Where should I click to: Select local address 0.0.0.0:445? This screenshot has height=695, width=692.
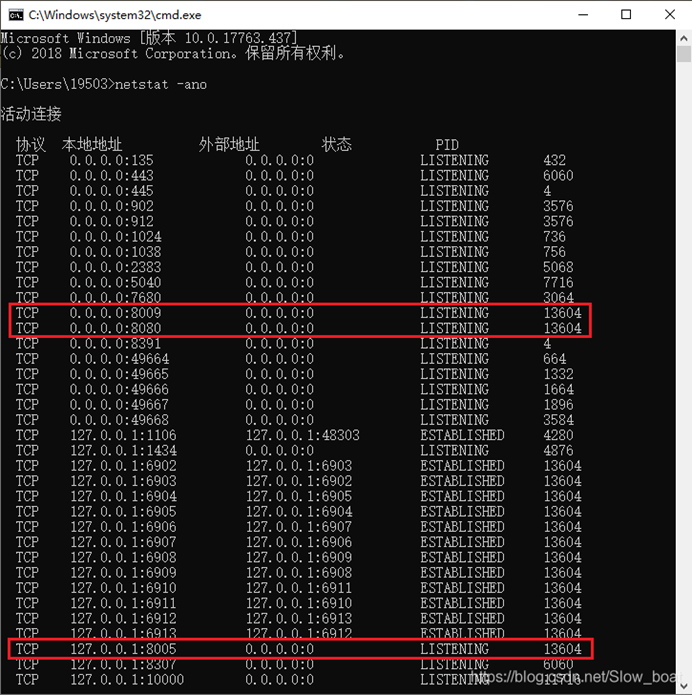coord(111,191)
